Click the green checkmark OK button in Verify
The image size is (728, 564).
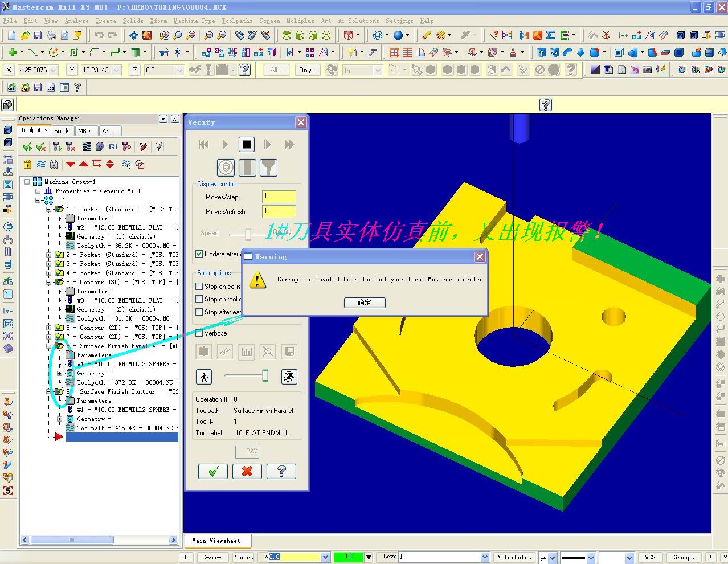click(213, 471)
